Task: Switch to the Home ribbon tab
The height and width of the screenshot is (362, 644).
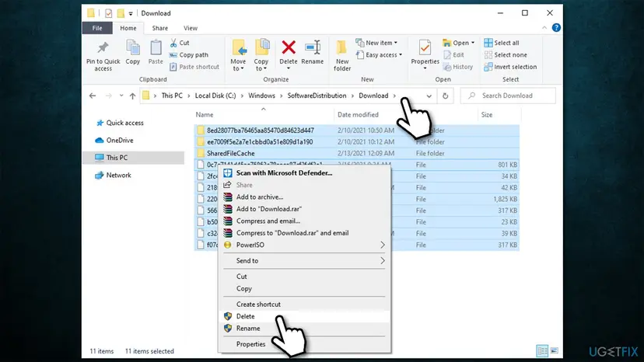Action: [x=128, y=28]
